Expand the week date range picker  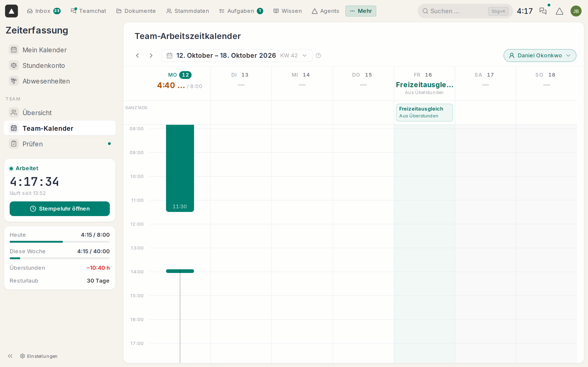click(x=237, y=56)
